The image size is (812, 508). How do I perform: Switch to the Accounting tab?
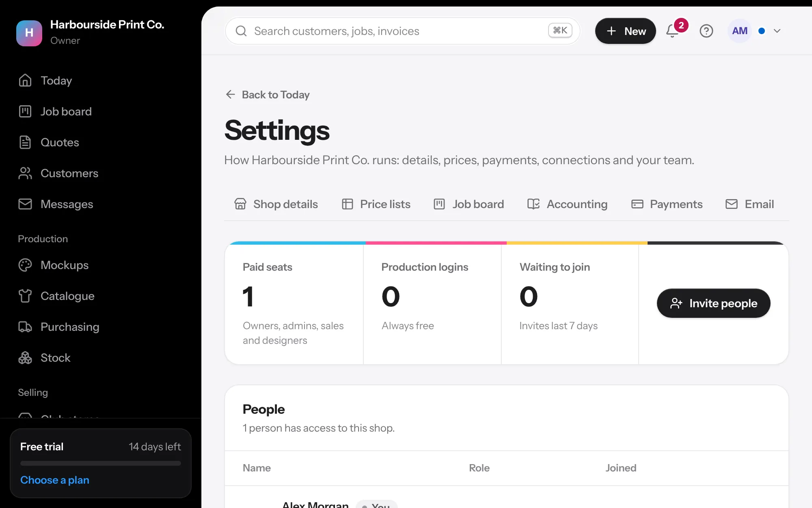coord(567,204)
